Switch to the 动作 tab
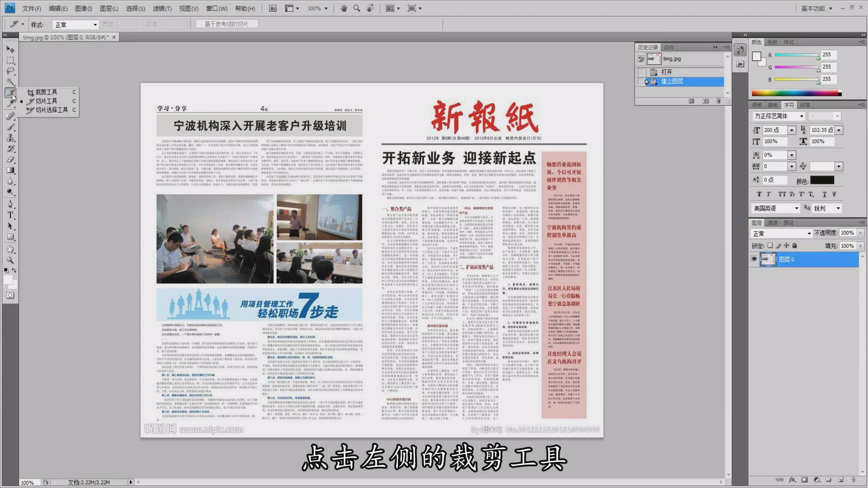 pos(669,47)
